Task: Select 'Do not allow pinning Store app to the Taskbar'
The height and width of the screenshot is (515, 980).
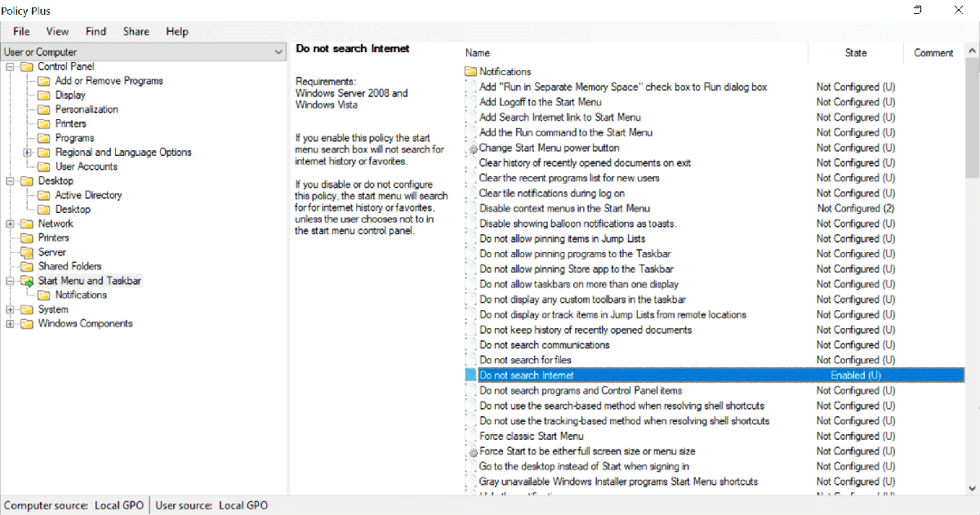Action: tap(577, 269)
